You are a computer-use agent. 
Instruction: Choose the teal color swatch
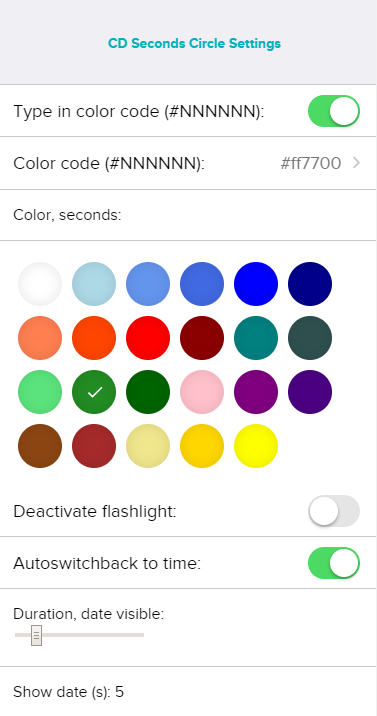(x=256, y=338)
